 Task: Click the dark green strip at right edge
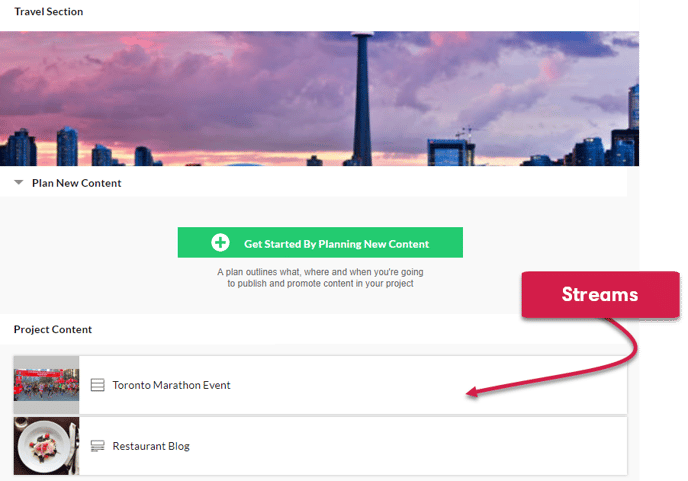click(664, 150)
